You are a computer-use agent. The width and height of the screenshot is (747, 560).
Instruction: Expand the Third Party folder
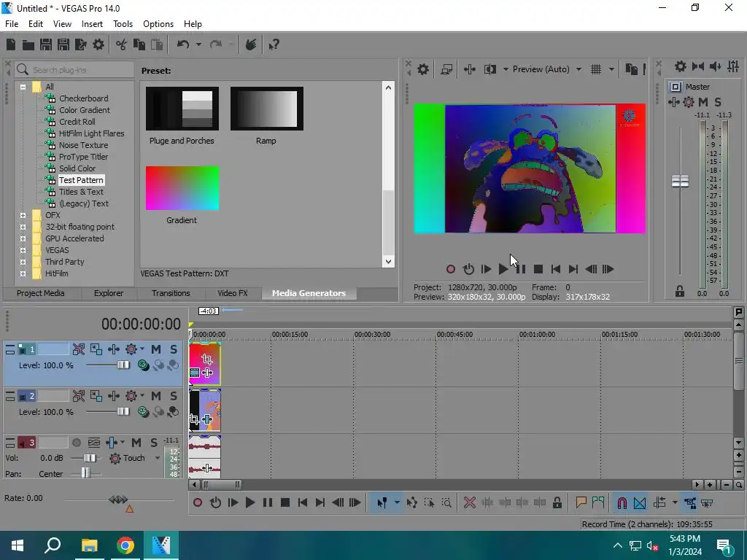[23, 262]
